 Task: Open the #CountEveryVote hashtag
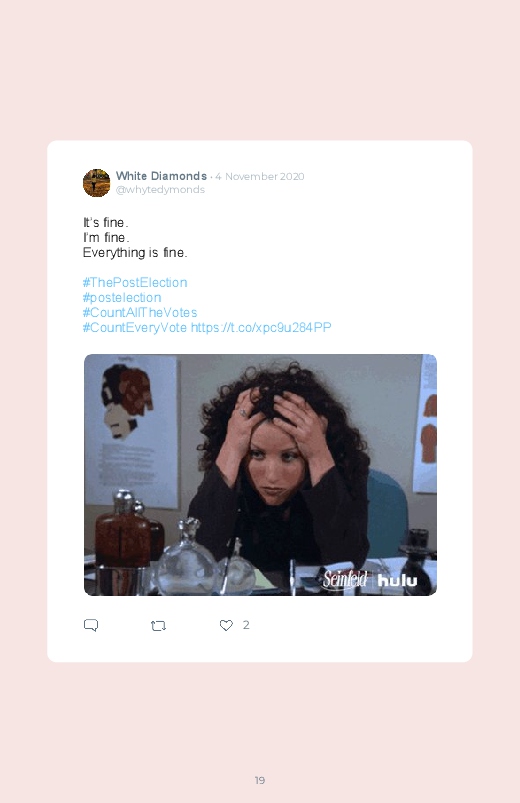pos(135,327)
